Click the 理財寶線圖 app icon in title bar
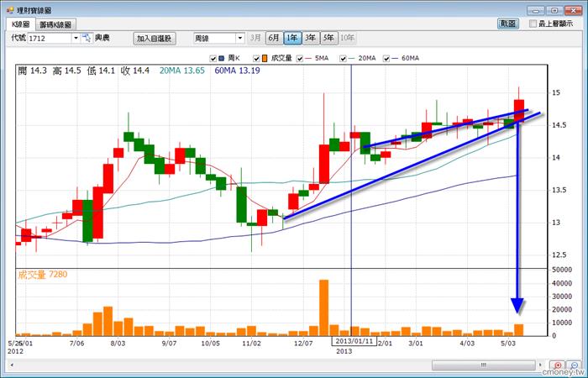 [x=8, y=8]
